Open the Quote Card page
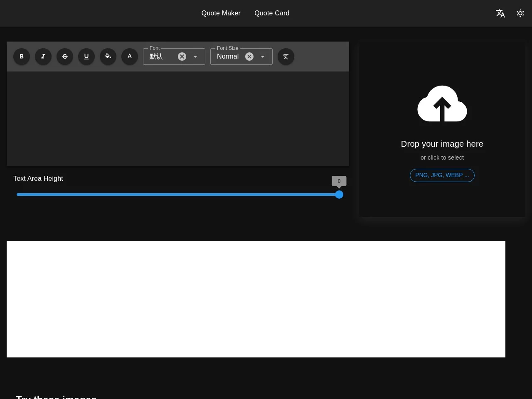Image resolution: width=532 pixels, height=399 pixels. click(x=272, y=13)
